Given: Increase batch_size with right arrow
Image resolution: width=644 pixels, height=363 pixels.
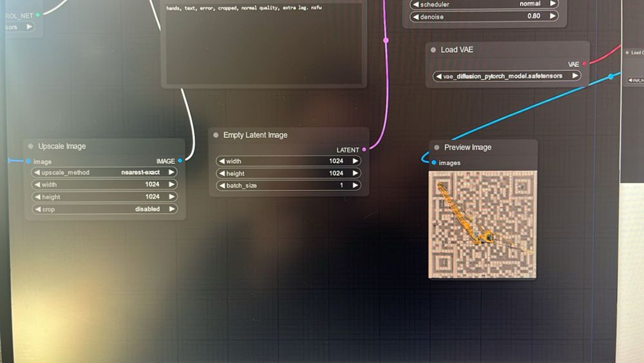Looking at the screenshot, I should point(355,186).
